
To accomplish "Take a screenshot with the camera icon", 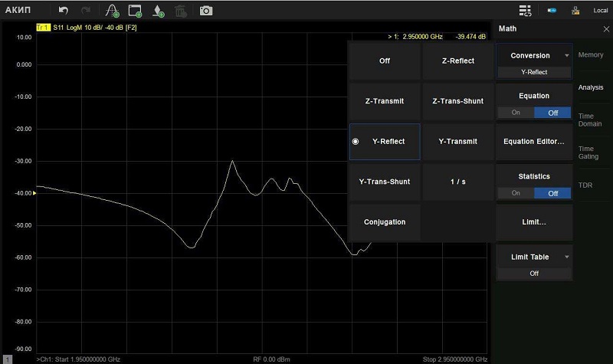I will coord(206,11).
